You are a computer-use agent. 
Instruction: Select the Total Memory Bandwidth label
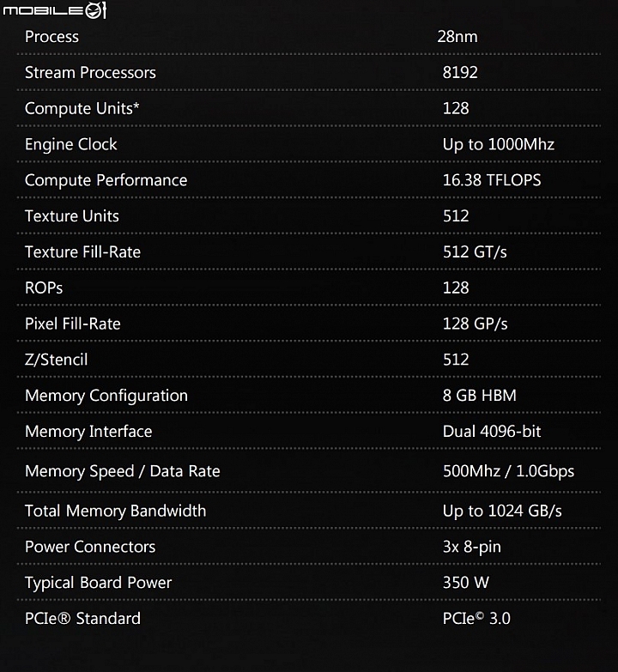pos(115,511)
